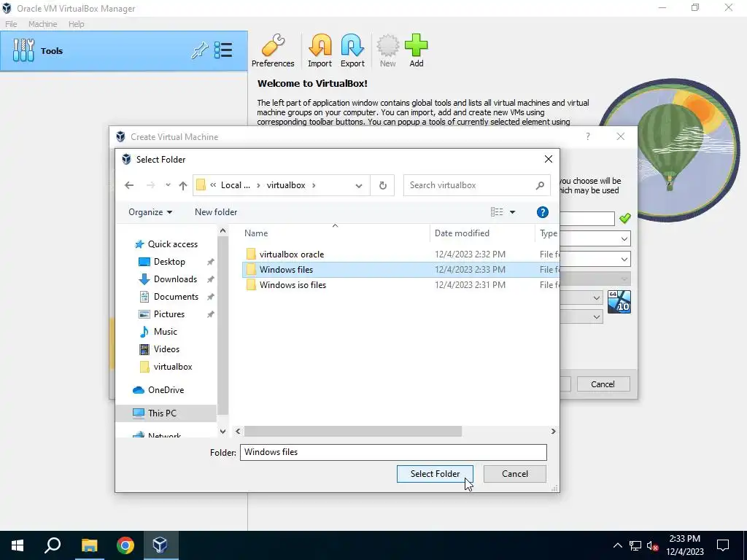Open Chrome from taskbar
The height and width of the screenshot is (560, 747).
coord(125,545)
